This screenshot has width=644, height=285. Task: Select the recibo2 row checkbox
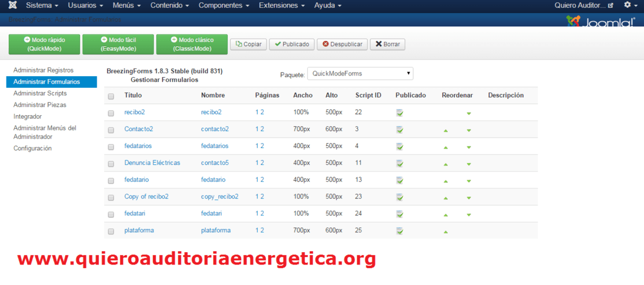click(111, 113)
